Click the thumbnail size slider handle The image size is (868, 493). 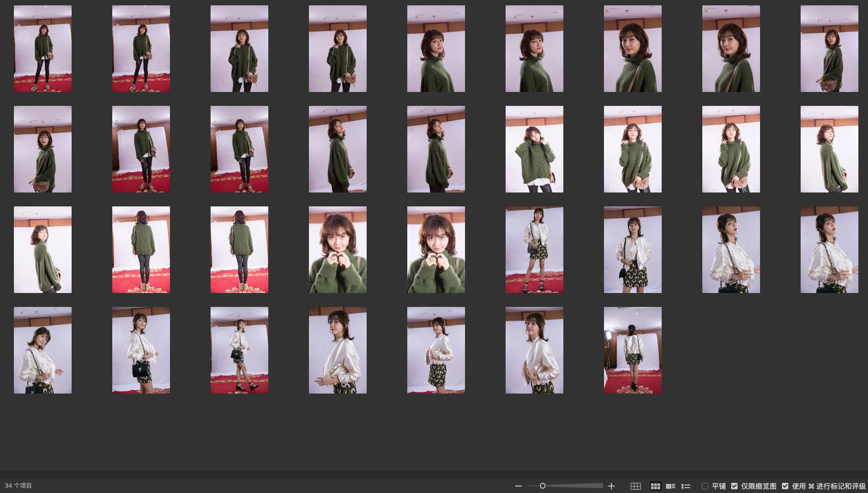(x=542, y=486)
